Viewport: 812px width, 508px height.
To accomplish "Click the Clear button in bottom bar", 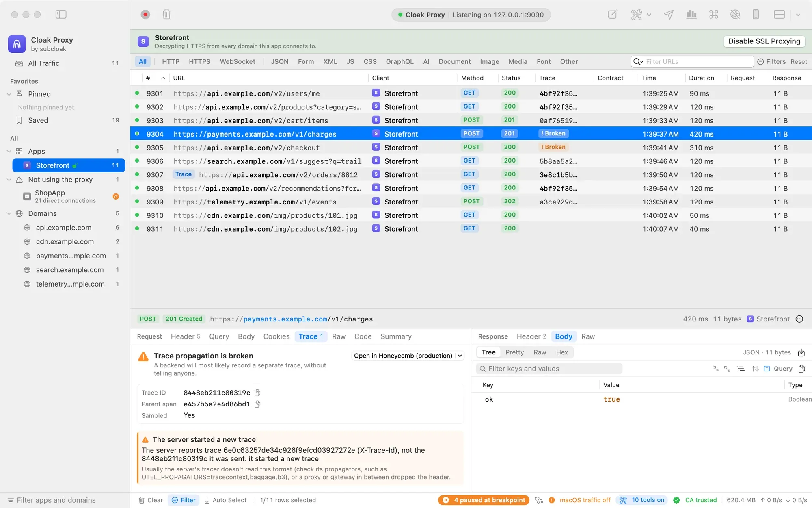I will 151,500.
